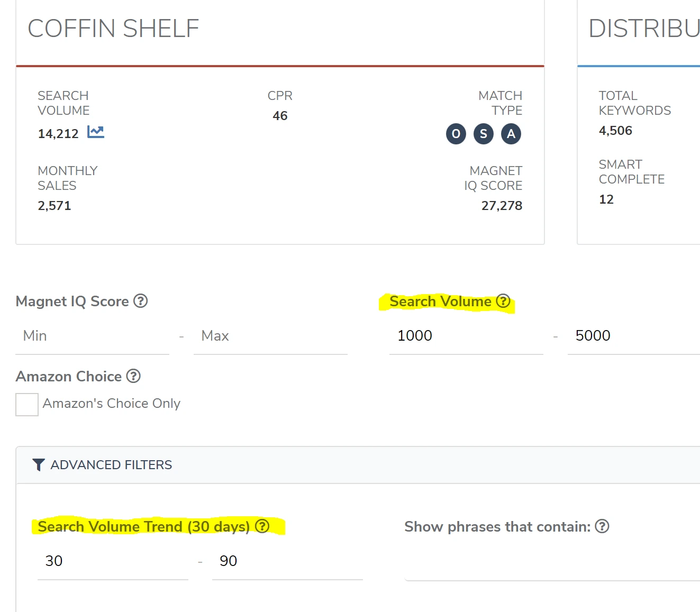Click the Sponsored match type badge
Viewport: 700px width, 612px height.
coord(484,134)
